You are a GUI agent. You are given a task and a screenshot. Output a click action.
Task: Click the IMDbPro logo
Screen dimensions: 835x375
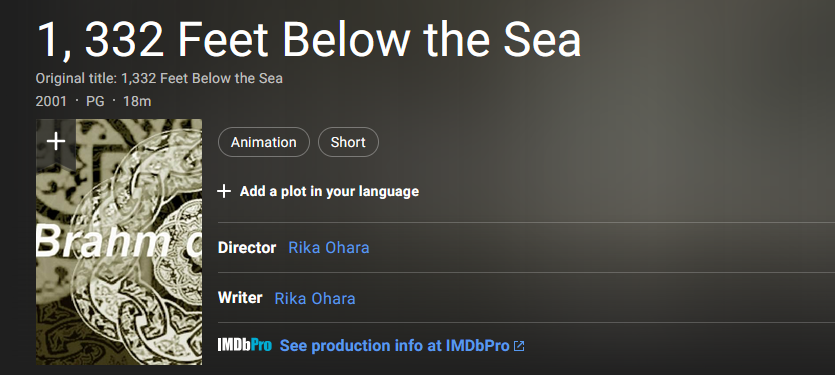[244, 345]
